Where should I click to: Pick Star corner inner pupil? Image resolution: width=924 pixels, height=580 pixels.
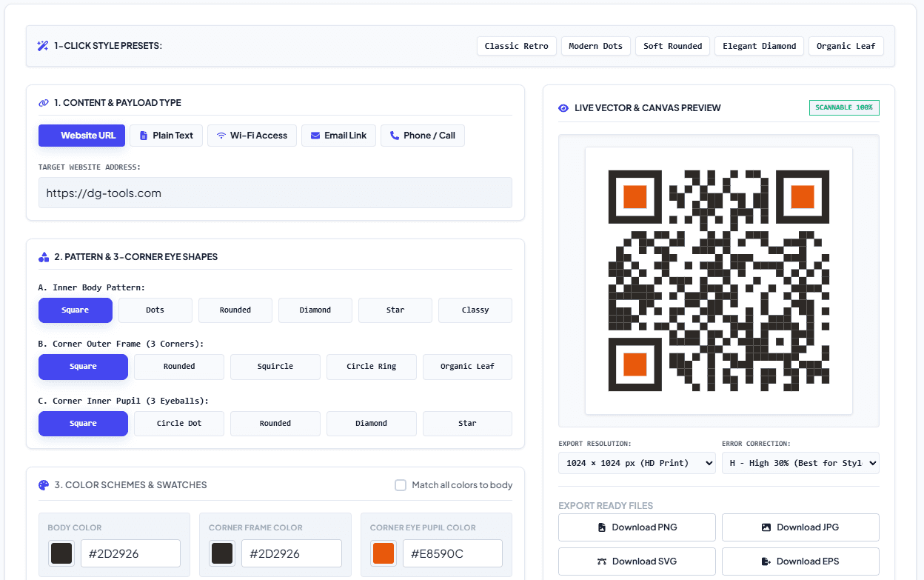[x=467, y=424]
